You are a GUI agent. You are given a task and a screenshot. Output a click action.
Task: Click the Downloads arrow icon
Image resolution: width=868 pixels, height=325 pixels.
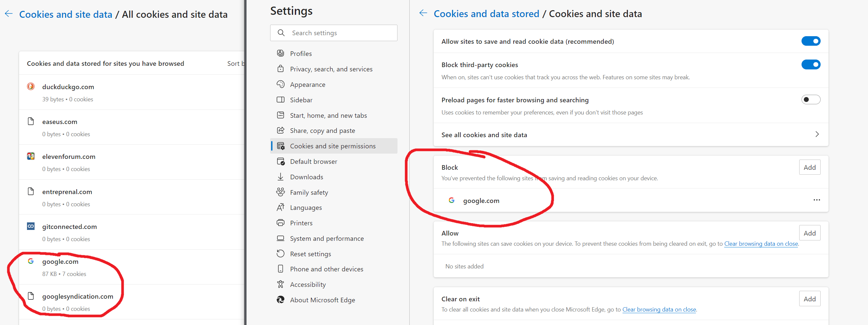(x=280, y=177)
